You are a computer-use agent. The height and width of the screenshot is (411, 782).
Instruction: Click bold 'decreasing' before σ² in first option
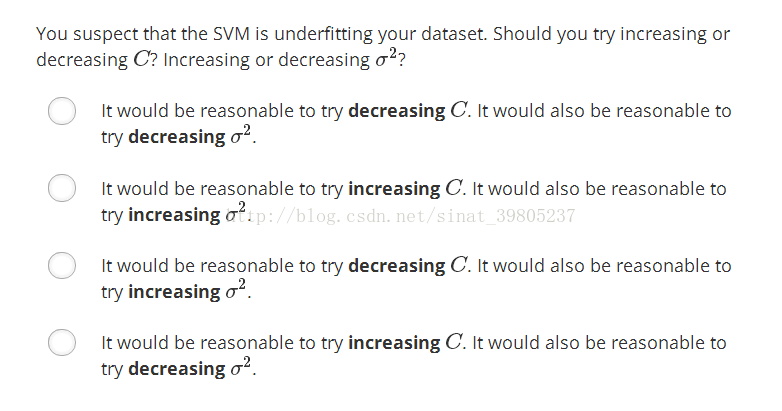pos(177,137)
